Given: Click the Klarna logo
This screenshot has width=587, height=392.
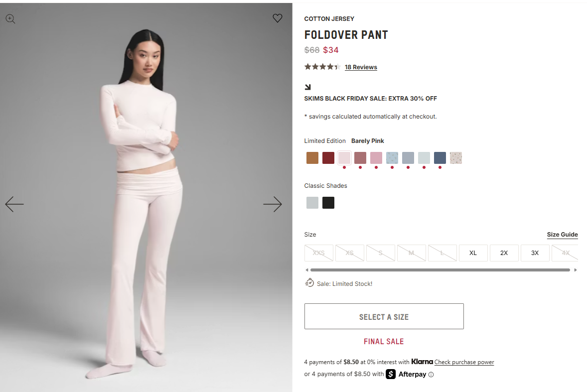Looking at the screenshot, I should click(422, 362).
